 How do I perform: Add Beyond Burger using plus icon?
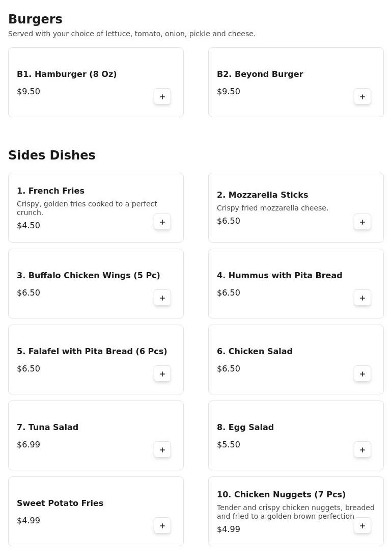pos(362,96)
